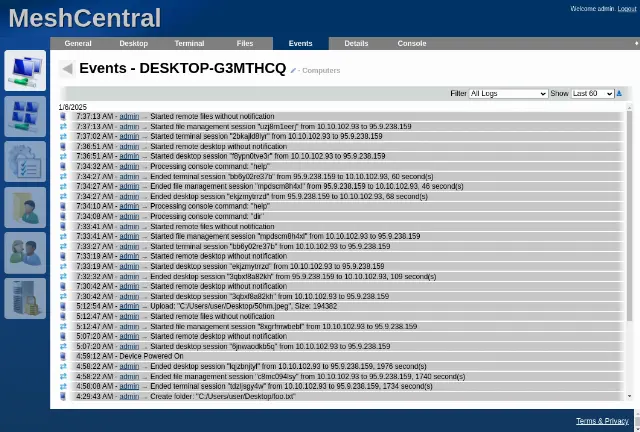This screenshot has width=640, height=432.
Task: Click device icon for 7:36:51 AM remote desktop row
Action: (x=63, y=146)
